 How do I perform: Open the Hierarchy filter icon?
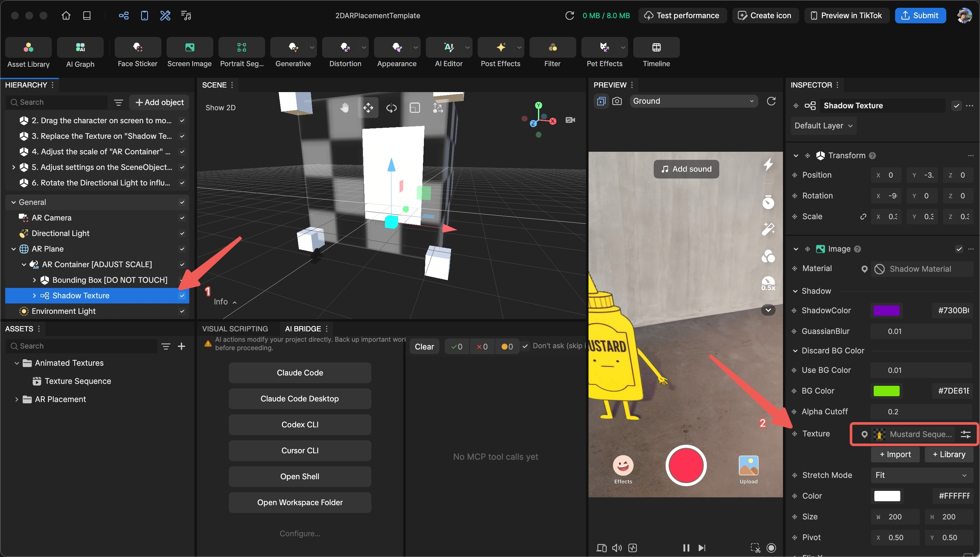[x=119, y=102]
